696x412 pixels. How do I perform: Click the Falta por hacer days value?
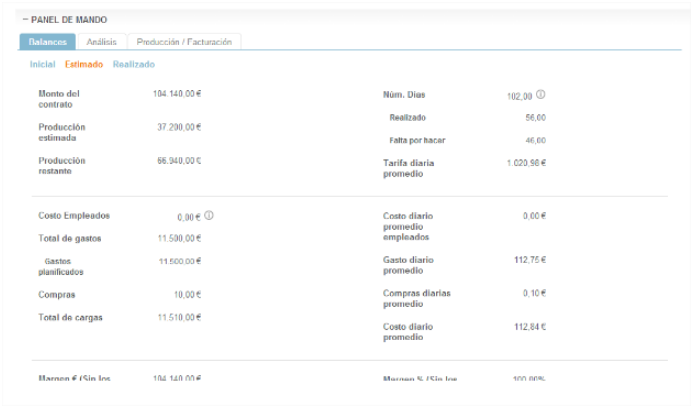[x=535, y=141]
